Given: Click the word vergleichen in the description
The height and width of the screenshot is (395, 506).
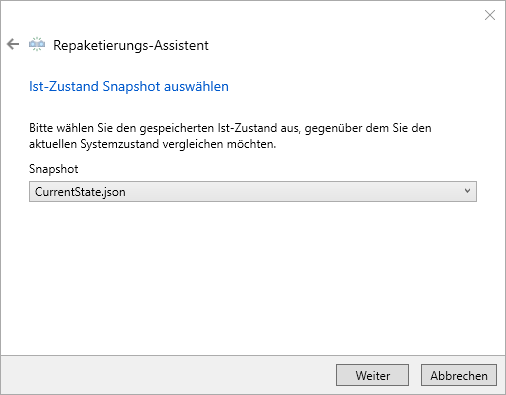Looking at the screenshot, I should [x=193, y=144].
